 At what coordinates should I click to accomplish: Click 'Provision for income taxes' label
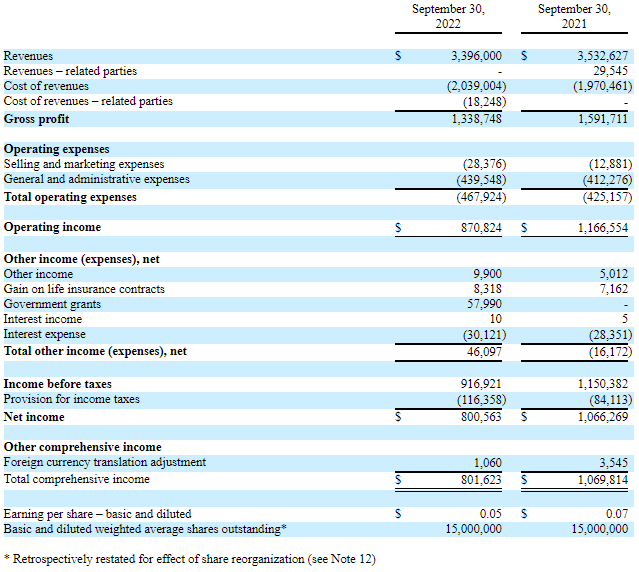click(x=71, y=399)
